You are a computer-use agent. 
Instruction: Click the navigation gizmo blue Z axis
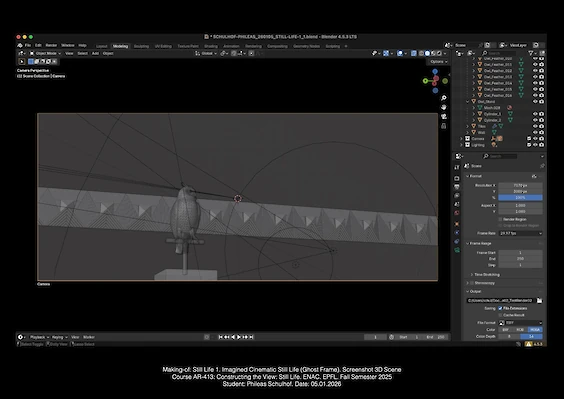pos(435,72)
